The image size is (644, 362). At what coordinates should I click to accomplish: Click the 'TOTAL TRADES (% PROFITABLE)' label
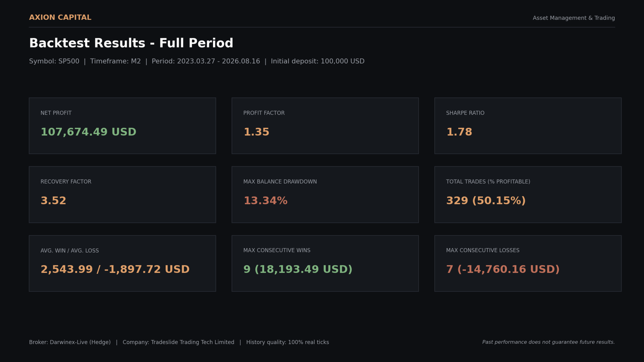tap(488, 182)
